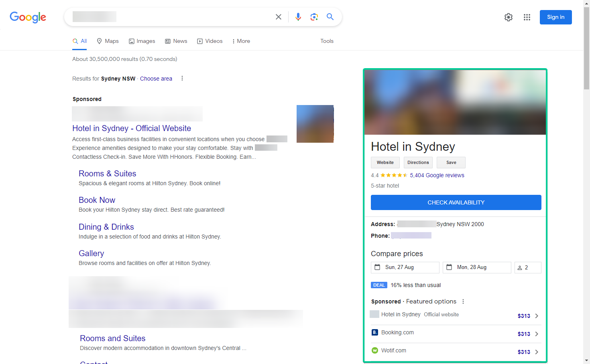Screen dimensions: 590x364
Task: Open Google Lens image search icon
Action: [x=314, y=17]
